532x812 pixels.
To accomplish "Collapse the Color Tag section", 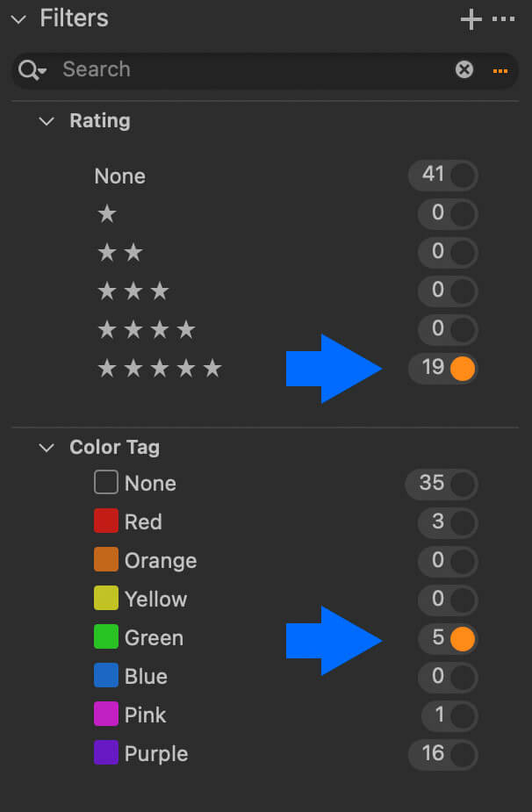I will pyautogui.click(x=47, y=448).
